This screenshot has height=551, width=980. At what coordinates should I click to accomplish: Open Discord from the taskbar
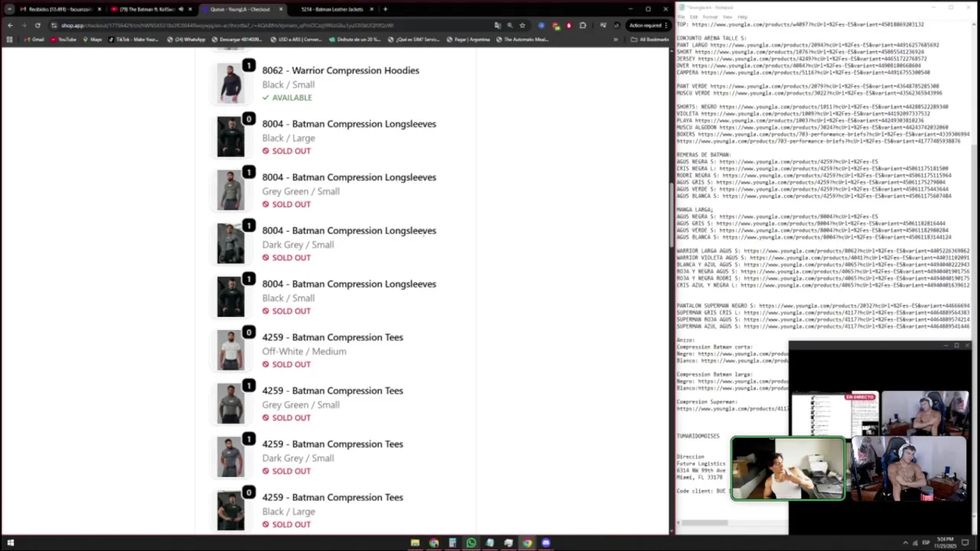click(545, 543)
